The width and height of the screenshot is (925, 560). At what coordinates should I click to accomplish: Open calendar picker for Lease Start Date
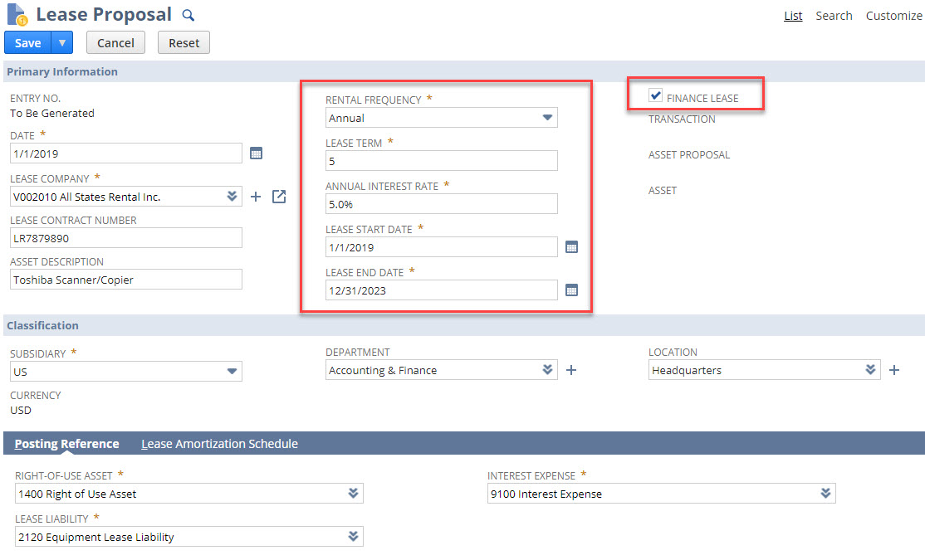[571, 247]
